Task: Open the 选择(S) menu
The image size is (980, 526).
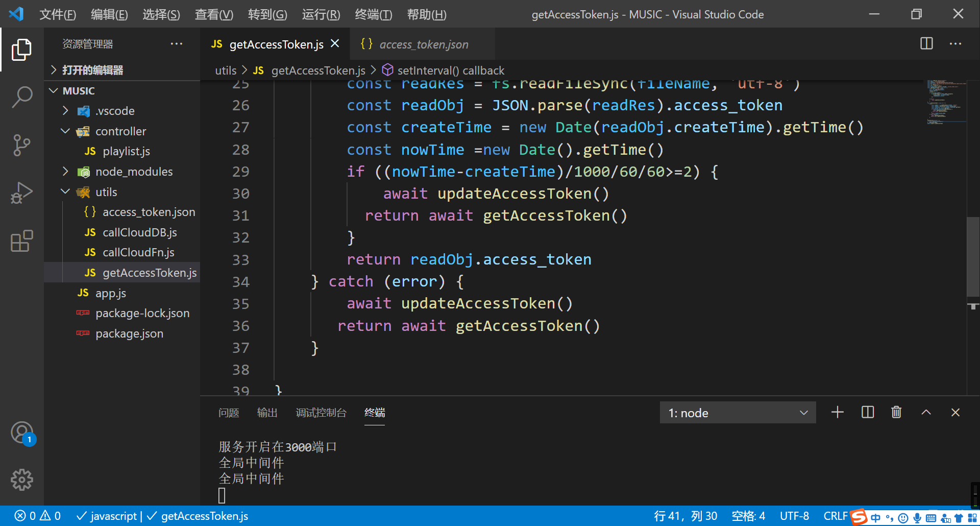Action: pyautogui.click(x=161, y=14)
